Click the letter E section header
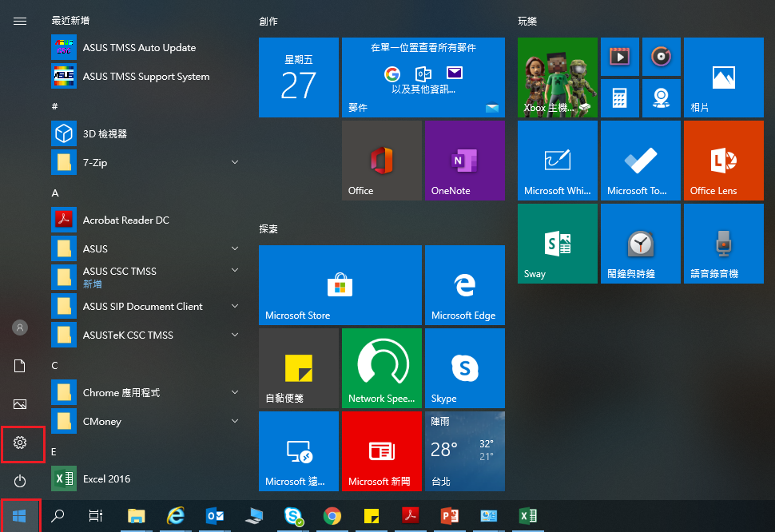Image resolution: width=775 pixels, height=532 pixels. point(54,452)
